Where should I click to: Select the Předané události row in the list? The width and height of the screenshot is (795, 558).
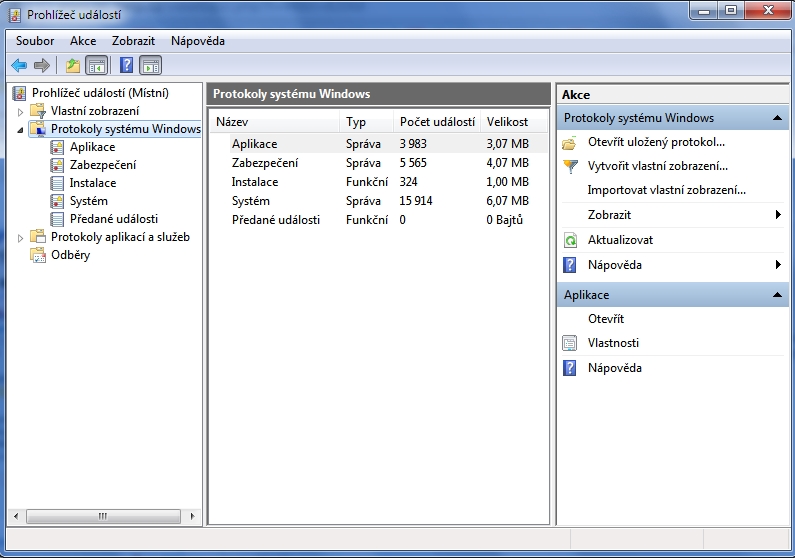379,220
